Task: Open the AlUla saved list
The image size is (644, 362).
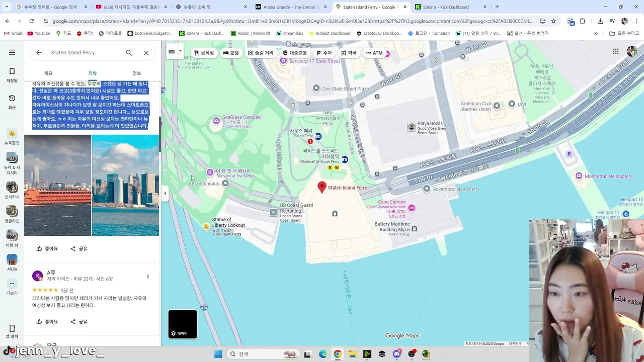Action: click(x=12, y=263)
